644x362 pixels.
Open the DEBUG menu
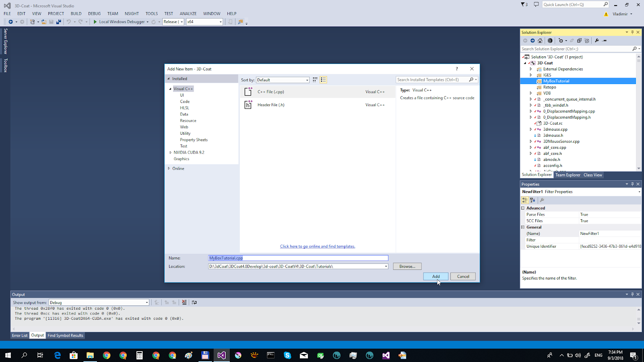95,13
